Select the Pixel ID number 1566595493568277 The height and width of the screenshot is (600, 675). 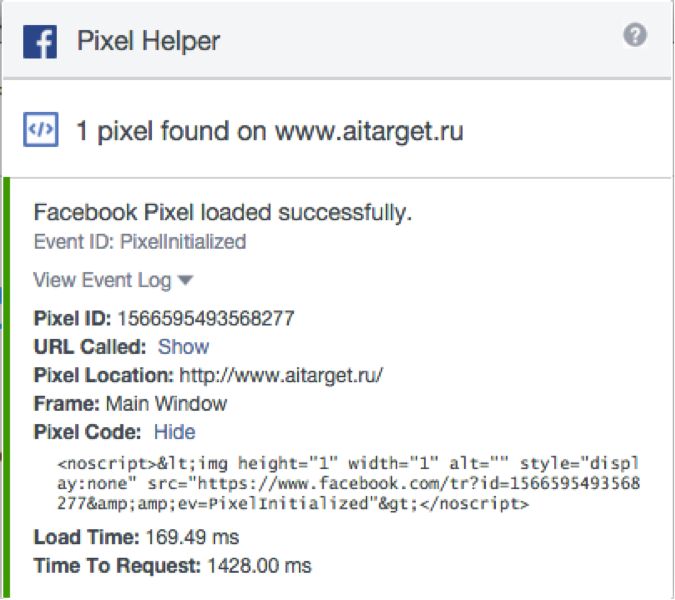[206, 319]
